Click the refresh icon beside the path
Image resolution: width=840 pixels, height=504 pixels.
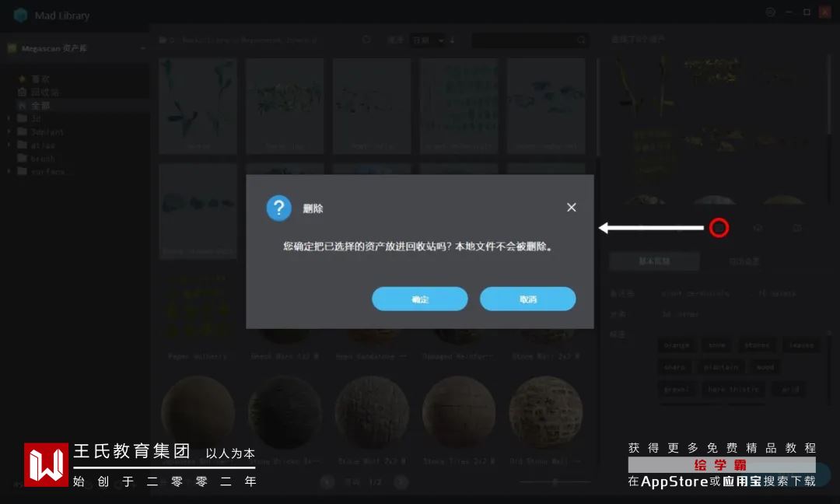click(366, 40)
